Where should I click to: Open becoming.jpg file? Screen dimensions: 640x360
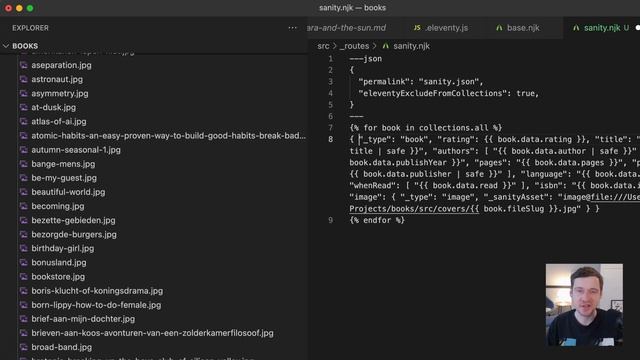click(x=58, y=206)
